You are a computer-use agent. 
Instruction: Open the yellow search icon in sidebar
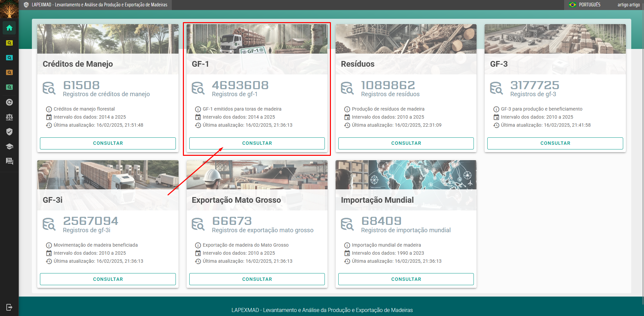coord(9,43)
